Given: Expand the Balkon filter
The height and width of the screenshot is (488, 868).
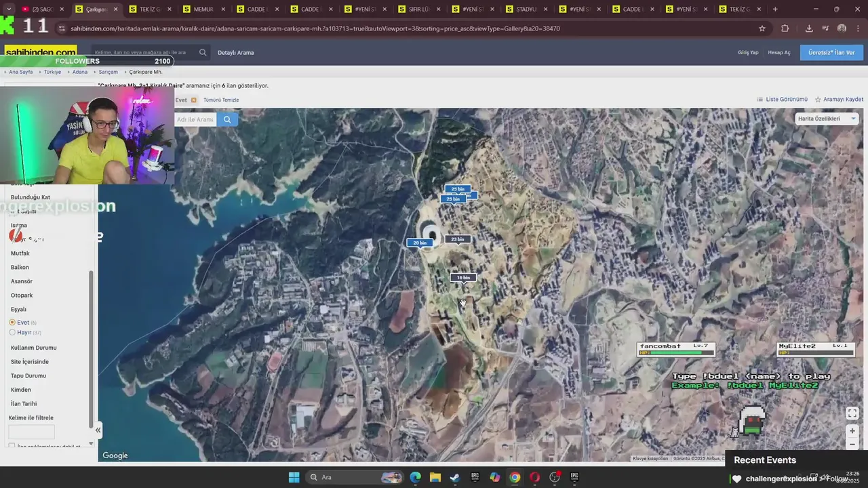Looking at the screenshot, I should click(20, 267).
